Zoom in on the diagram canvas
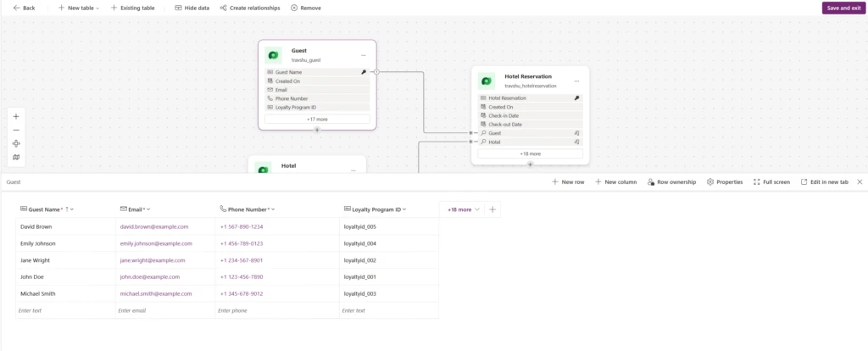This screenshot has height=351, width=868. point(16,116)
